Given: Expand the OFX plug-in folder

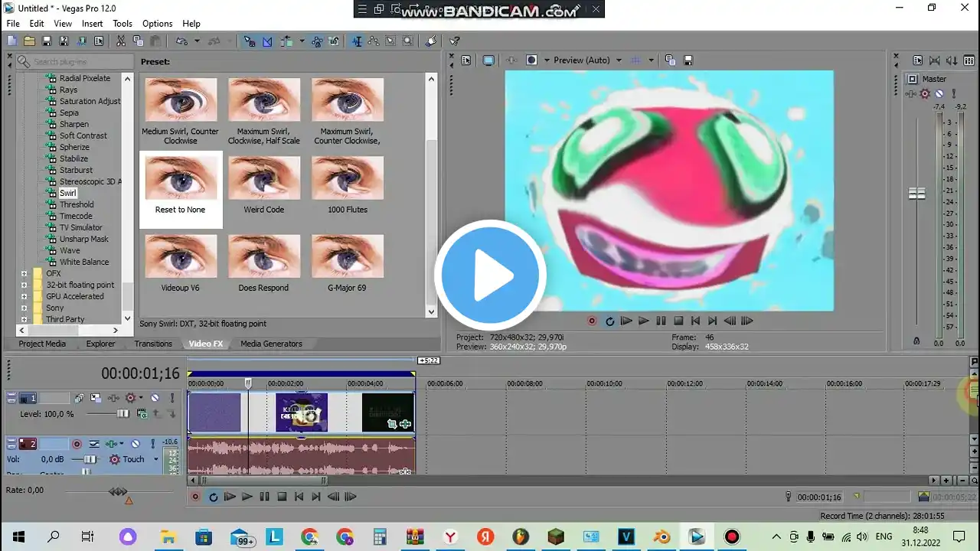Looking at the screenshot, I should (x=24, y=273).
